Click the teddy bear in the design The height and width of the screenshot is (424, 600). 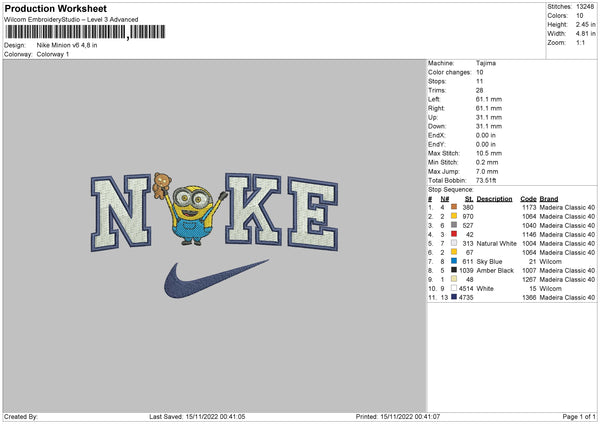(x=162, y=185)
